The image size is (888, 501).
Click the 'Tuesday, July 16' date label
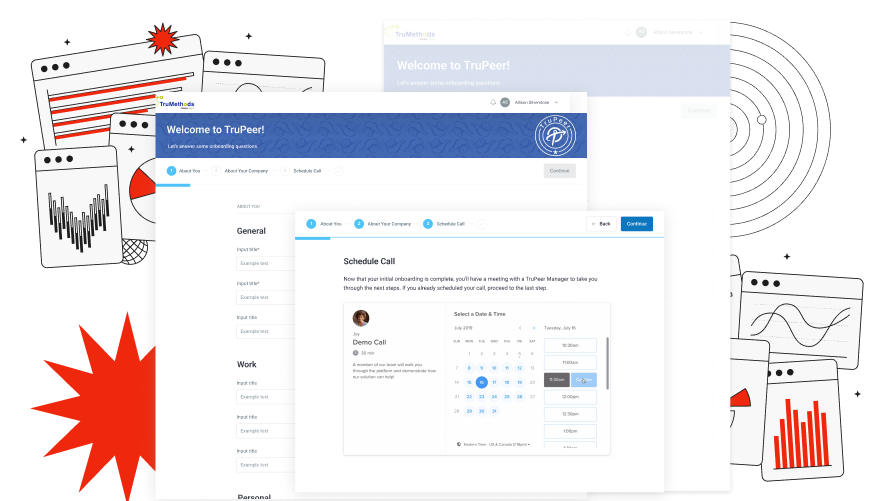(560, 328)
